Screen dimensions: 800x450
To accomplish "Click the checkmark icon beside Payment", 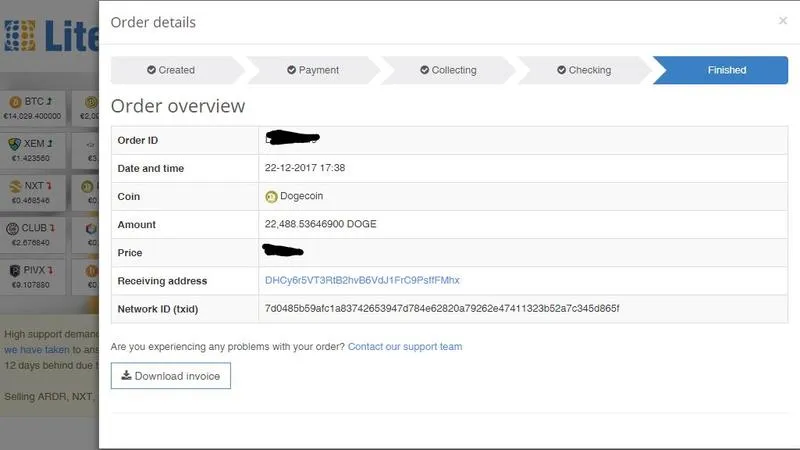I will pos(291,70).
